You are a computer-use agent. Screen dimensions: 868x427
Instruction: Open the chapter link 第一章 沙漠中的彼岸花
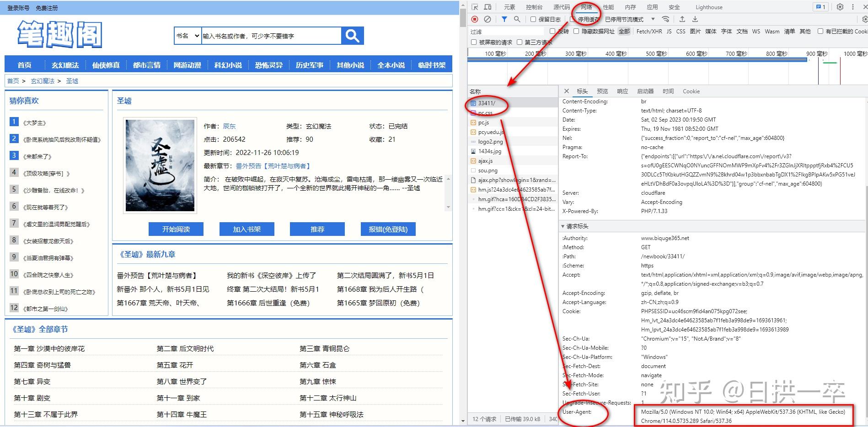point(49,348)
